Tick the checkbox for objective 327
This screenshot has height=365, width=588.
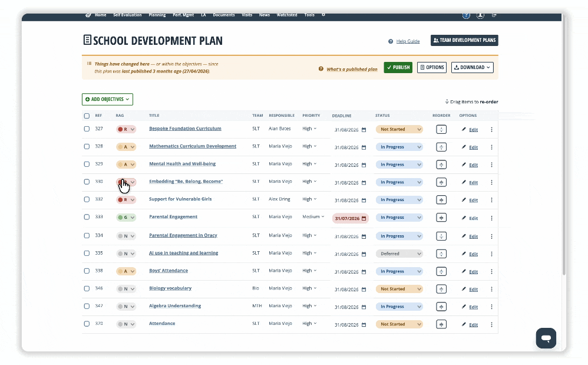[87, 129]
